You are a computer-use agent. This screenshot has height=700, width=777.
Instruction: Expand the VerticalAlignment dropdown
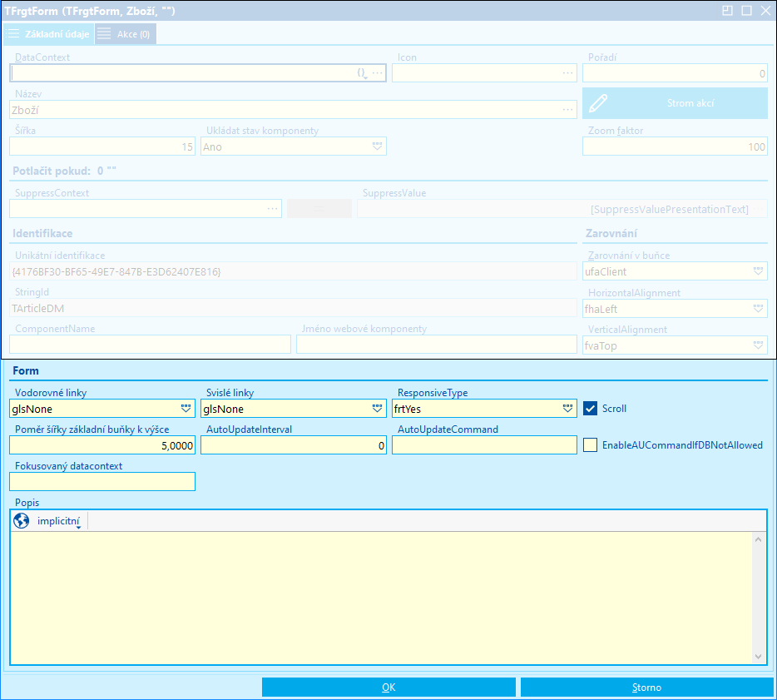(758, 345)
